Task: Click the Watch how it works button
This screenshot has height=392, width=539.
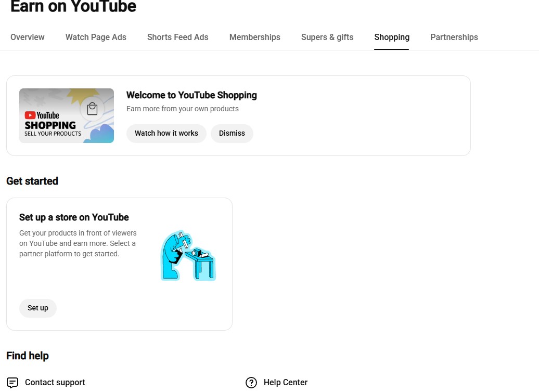Action: pos(166,133)
